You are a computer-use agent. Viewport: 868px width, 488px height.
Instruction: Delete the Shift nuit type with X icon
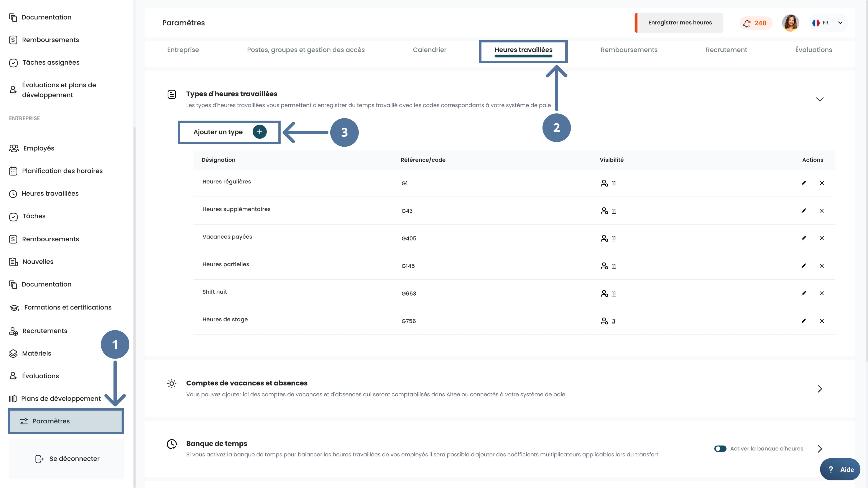[822, 293]
